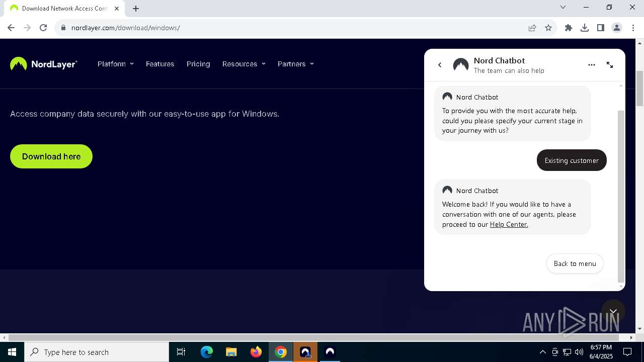This screenshot has width=644, height=362.
Task: Open the Windows notification center
Action: coord(627,352)
